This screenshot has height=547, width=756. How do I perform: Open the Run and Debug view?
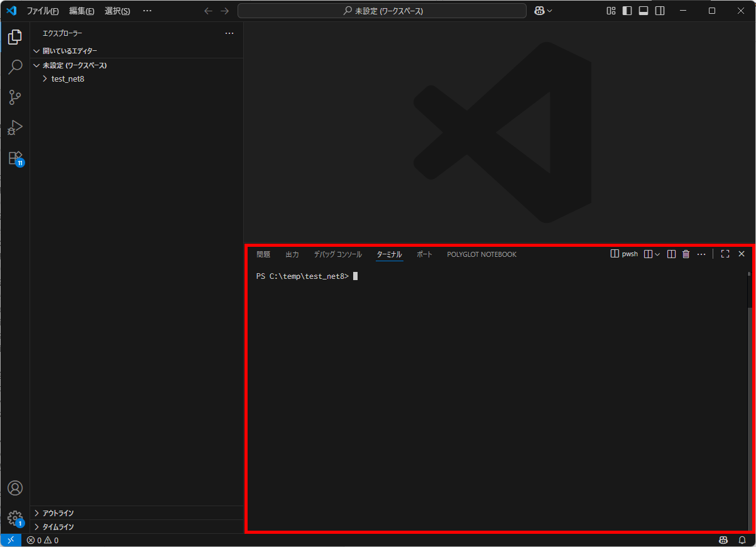click(x=14, y=127)
